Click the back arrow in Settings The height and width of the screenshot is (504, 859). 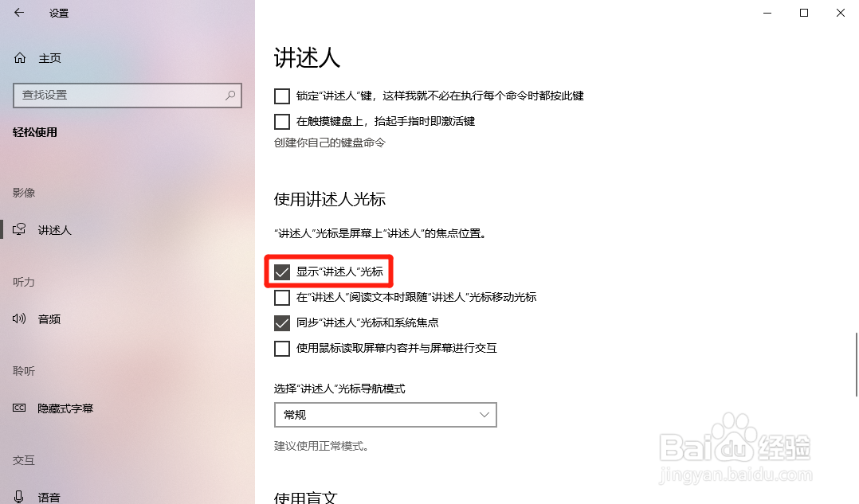(19, 13)
